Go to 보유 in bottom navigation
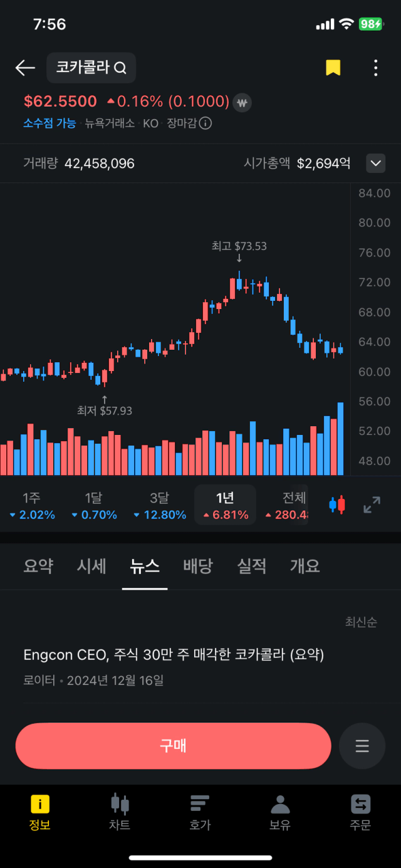 point(280,812)
